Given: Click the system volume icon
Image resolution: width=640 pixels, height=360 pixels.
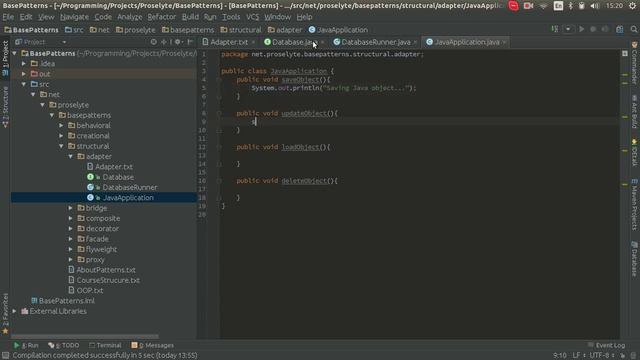Looking at the screenshot, I should pyautogui.click(x=595, y=6).
